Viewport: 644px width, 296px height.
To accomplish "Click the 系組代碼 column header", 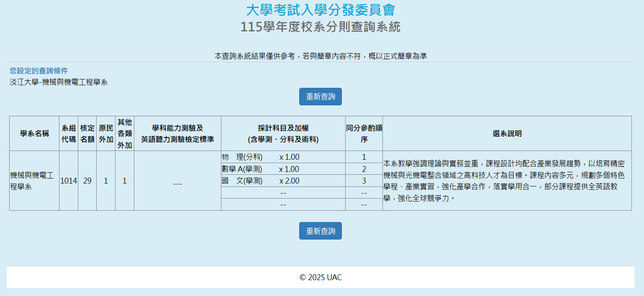I will (x=69, y=134).
